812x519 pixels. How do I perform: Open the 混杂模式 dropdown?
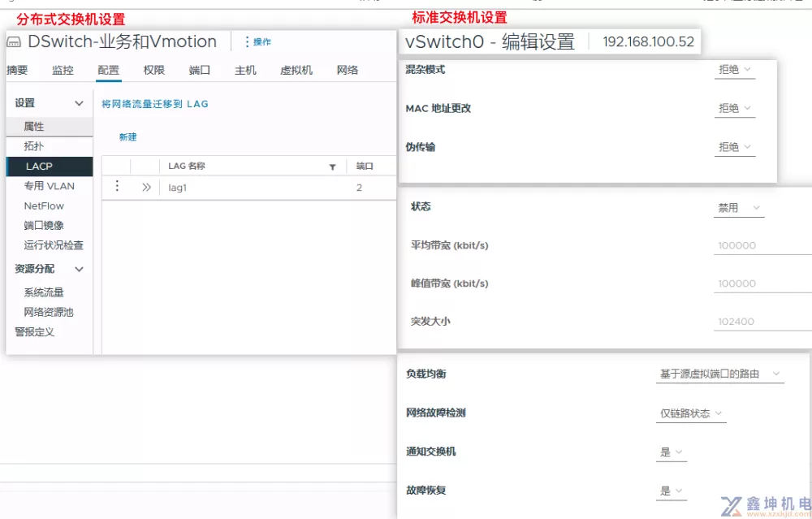734,69
